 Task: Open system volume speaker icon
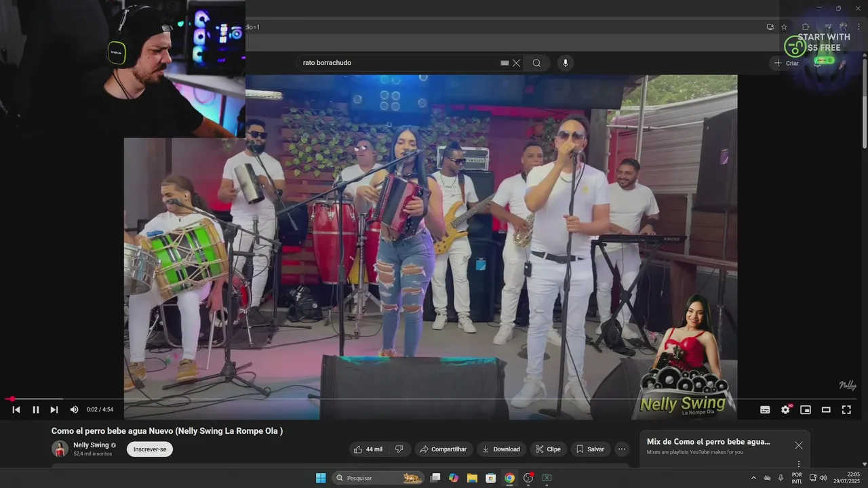click(x=823, y=478)
